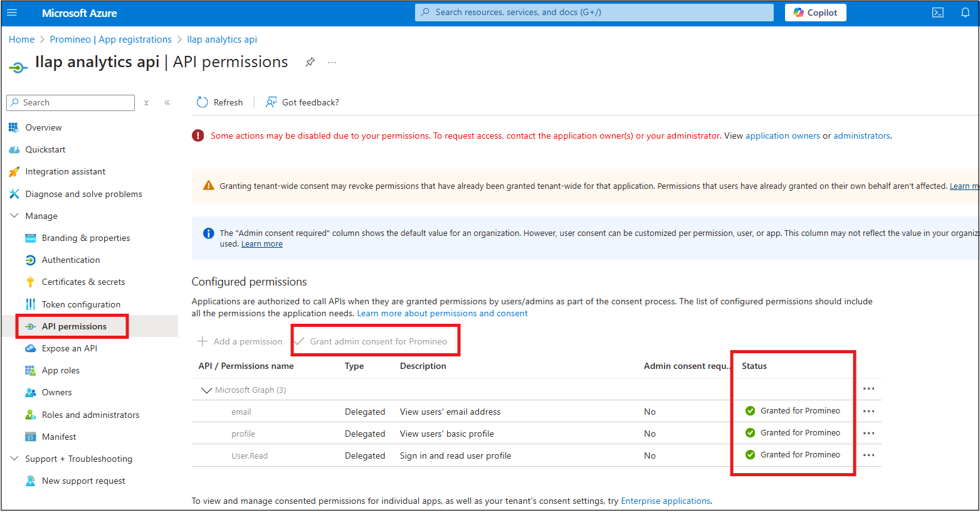Screen dimensions: 980x517
Task: Open the hamburger portal menu
Action: (12, 13)
